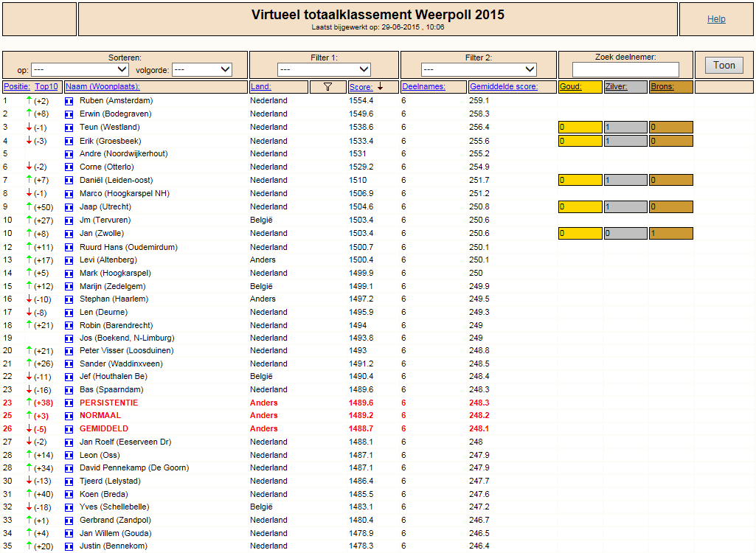This screenshot has height=553, width=756.
Task: Sort by Gemiddelde score column header
Action: (503, 87)
